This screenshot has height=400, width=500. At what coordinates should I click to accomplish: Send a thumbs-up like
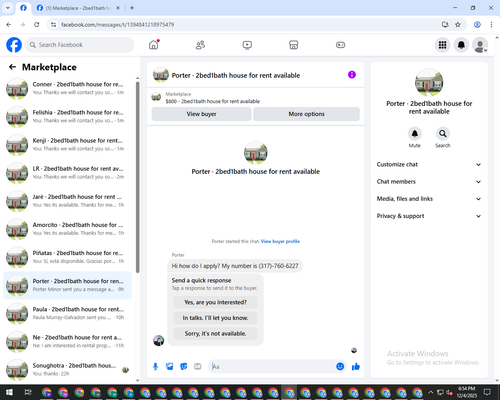click(356, 367)
